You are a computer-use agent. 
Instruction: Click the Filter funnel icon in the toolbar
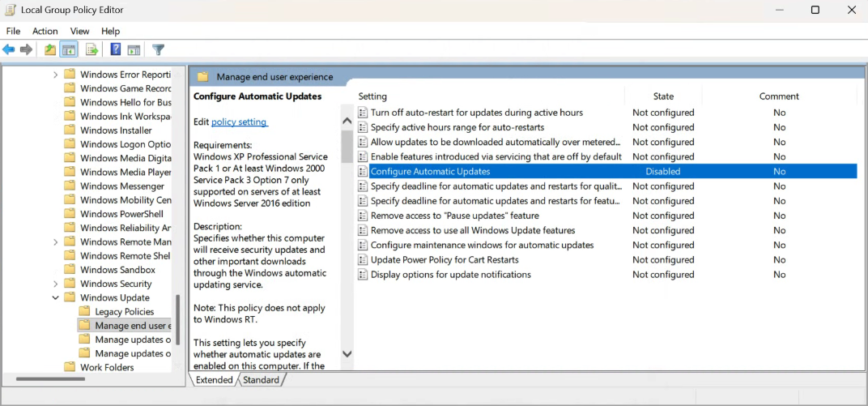(x=158, y=50)
